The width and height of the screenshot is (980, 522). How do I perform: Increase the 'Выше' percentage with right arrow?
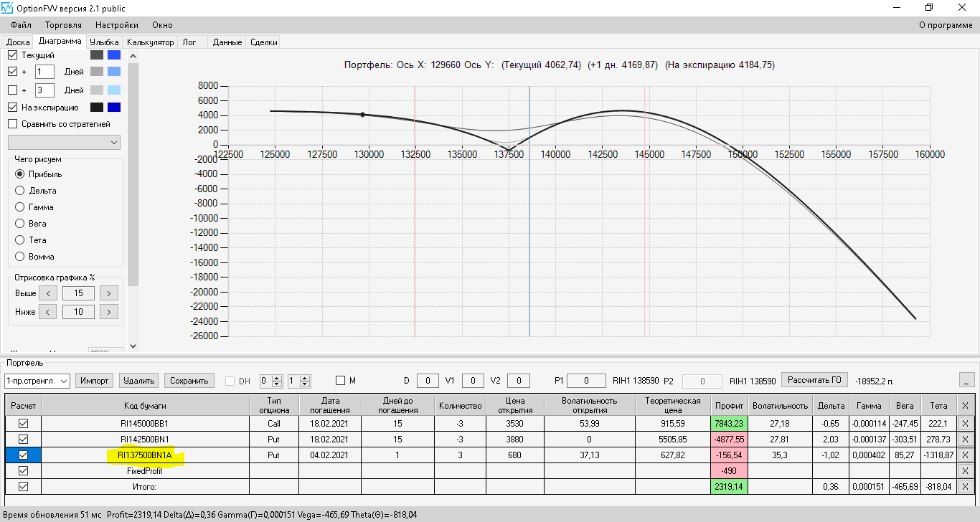109,293
